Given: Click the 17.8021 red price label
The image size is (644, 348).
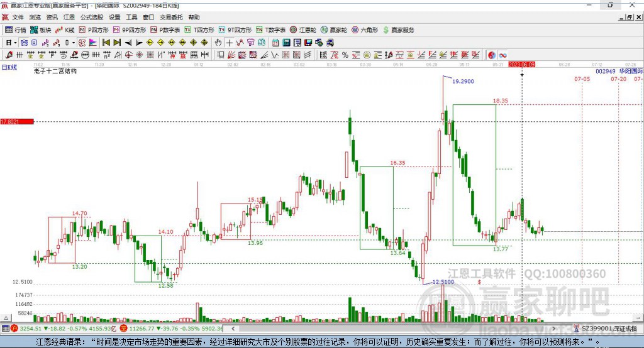Looking at the screenshot, I should point(17,121).
